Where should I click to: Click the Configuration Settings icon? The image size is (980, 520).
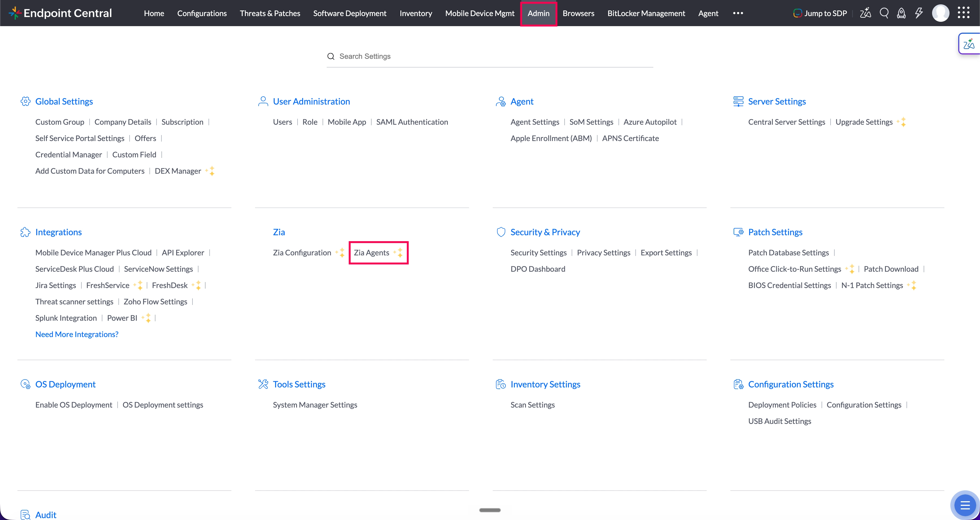(x=738, y=384)
